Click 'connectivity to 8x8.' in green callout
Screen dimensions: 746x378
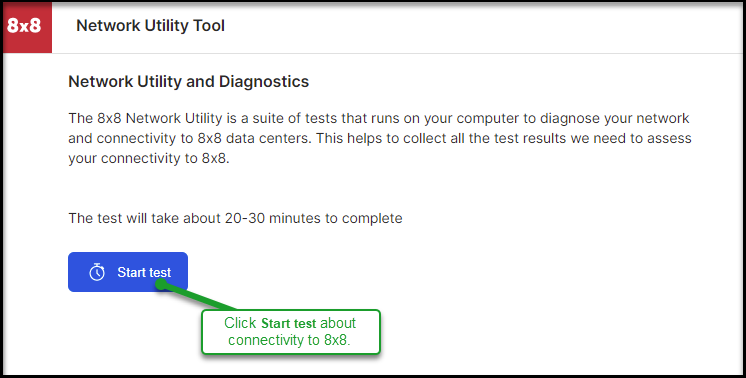tap(289, 340)
